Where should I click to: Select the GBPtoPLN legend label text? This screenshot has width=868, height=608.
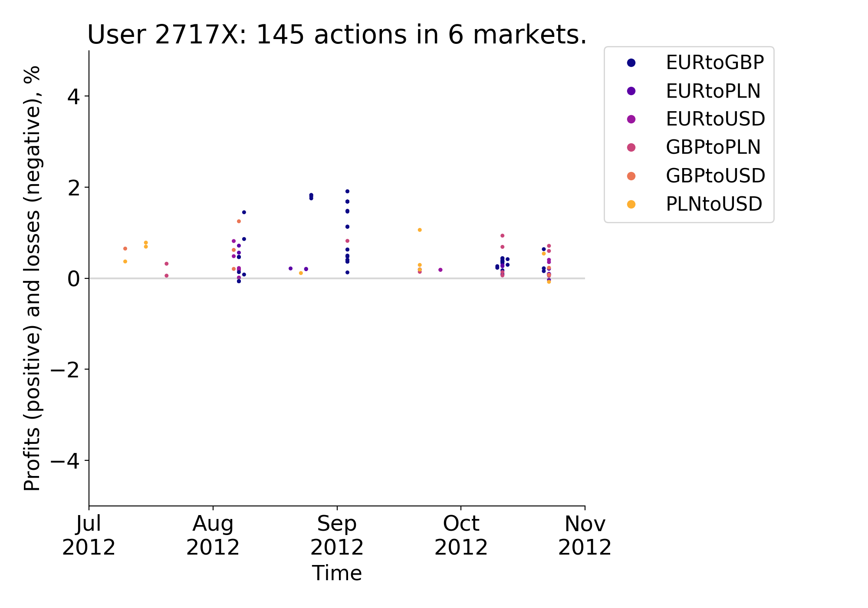(713, 148)
